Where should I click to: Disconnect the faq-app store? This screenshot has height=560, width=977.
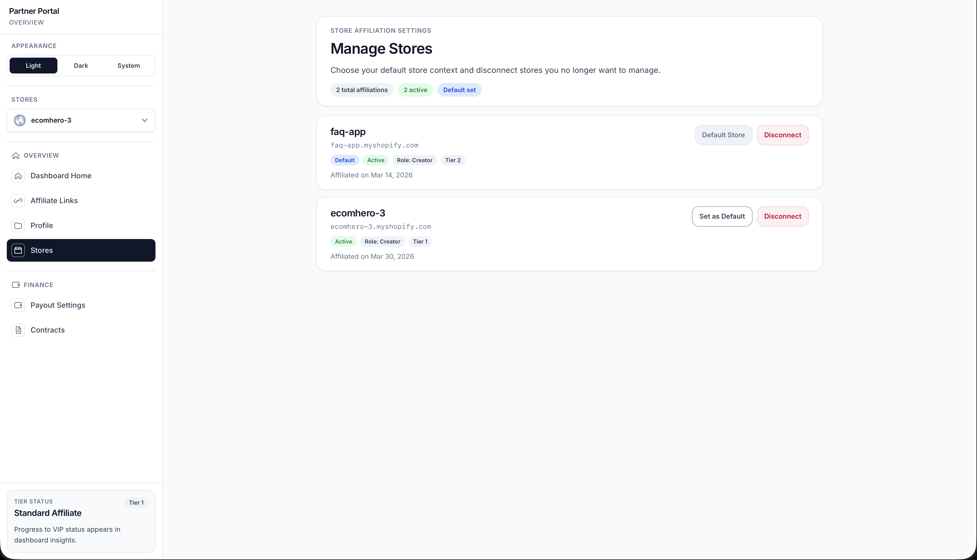click(x=783, y=135)
